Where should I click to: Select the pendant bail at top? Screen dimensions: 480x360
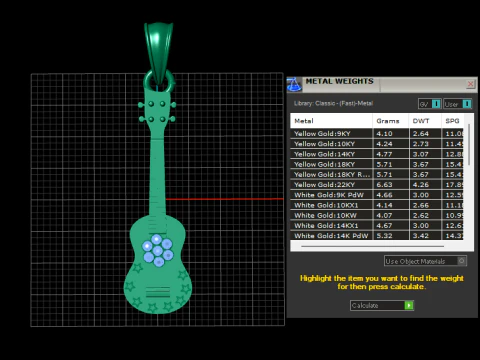(x=159, y=53)
